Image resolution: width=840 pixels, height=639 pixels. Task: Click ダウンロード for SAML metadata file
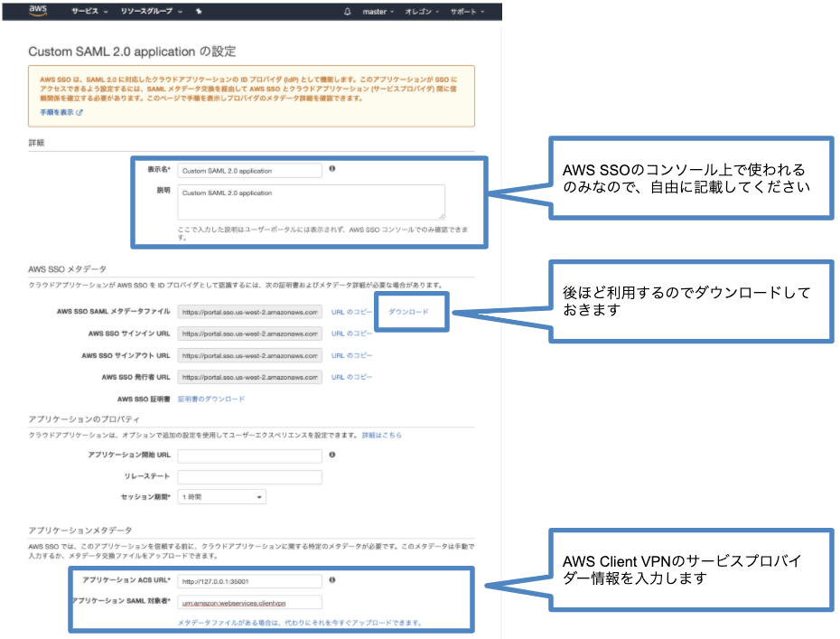point(408,312)
